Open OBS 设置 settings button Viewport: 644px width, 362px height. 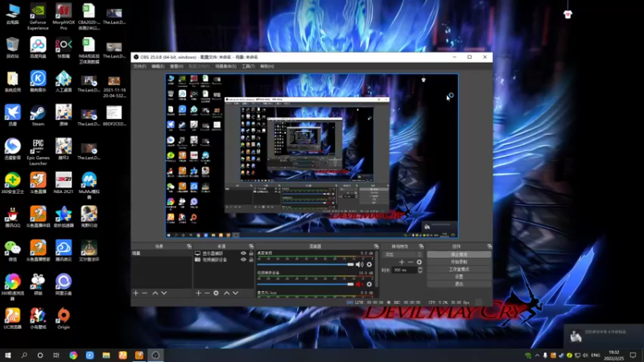(459, 277)
